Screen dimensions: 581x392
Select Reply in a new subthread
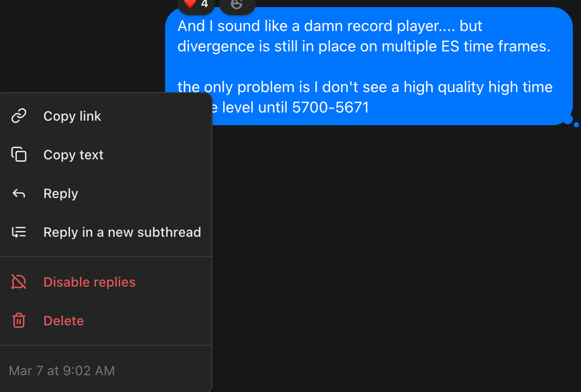106,232
